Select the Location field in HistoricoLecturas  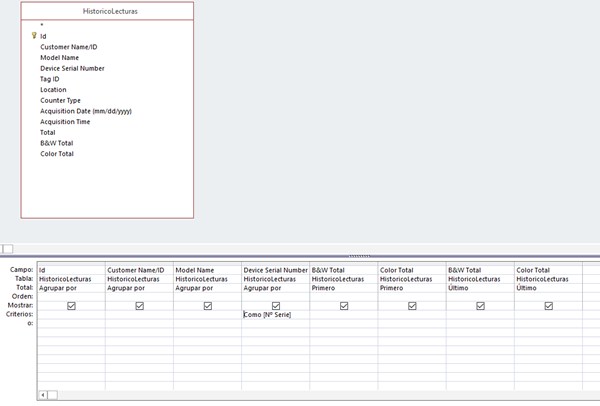53,89
